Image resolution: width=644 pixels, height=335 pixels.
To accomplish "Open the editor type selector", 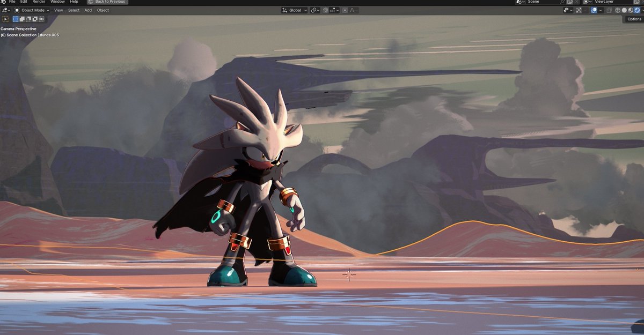I will tap(6, 10).
